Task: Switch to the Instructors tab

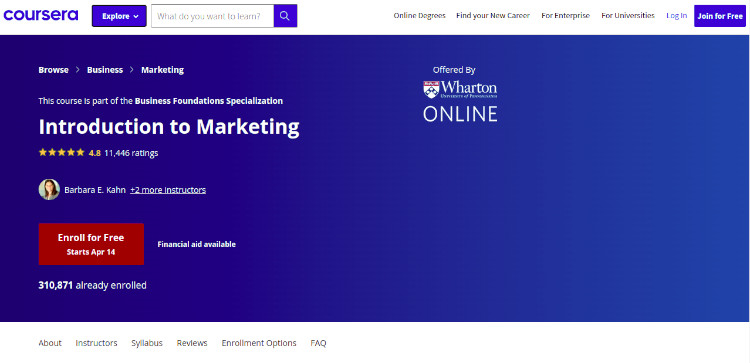Action: [x=96, y=343]
